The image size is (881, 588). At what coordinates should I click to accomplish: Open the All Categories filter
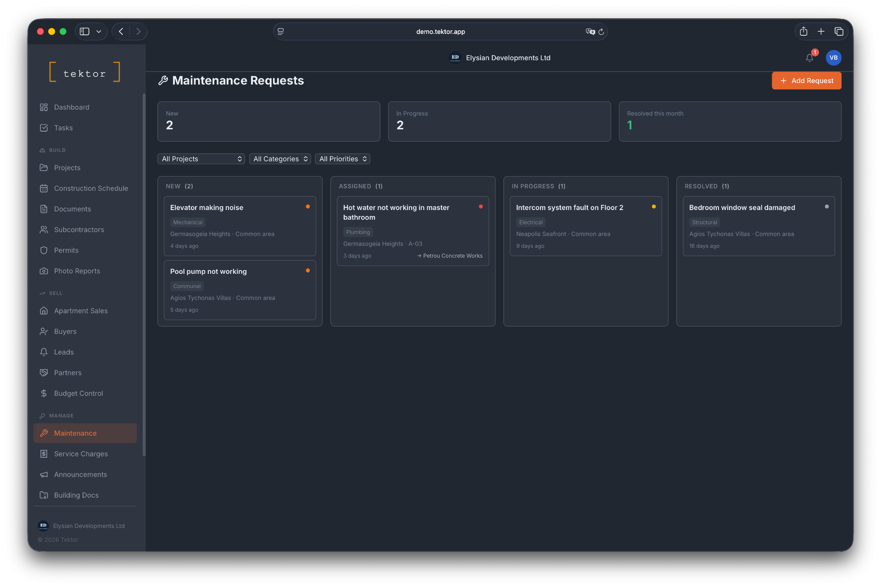coord(280,159)
